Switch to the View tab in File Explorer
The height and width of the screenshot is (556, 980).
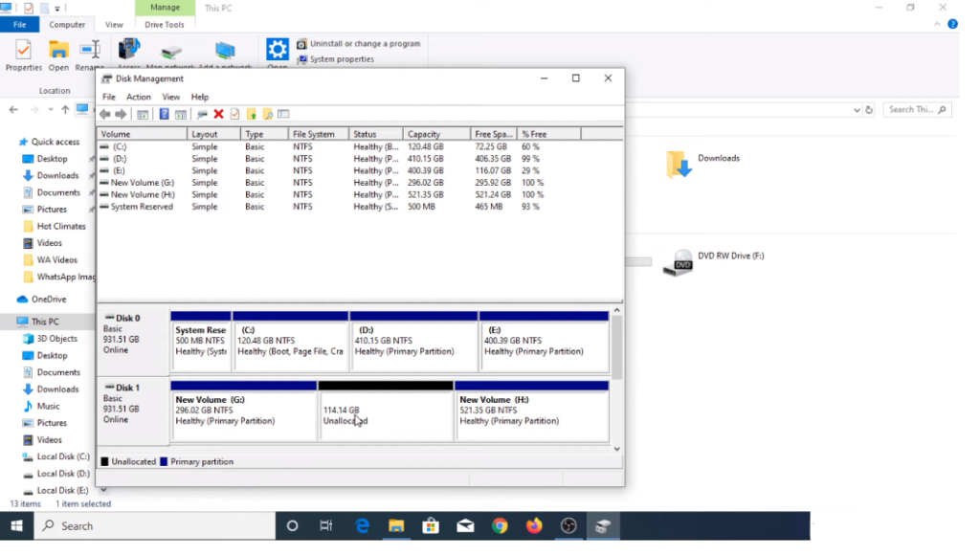point(114,25)
